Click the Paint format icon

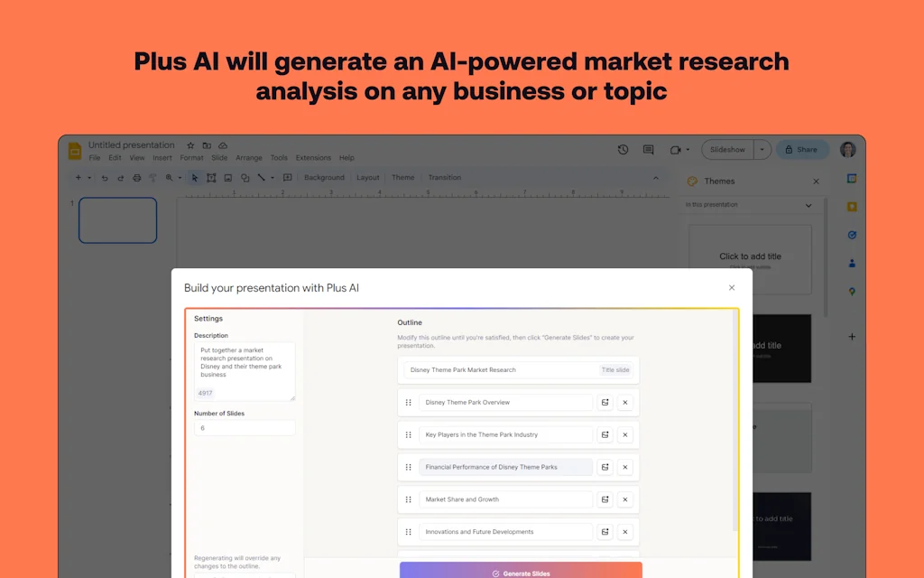point(154,178)
